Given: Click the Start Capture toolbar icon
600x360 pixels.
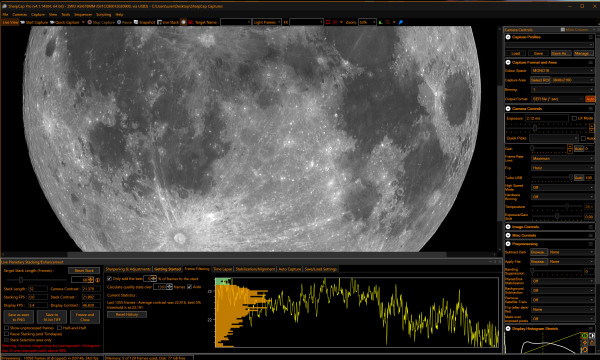Looking at the screenshot, I should 23,22.
